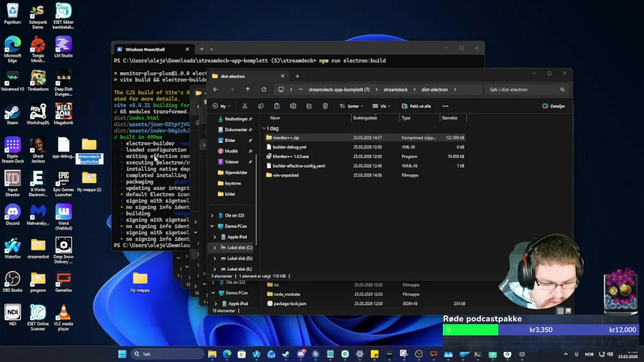Screen dimensions: 644x362
Task: Close the Windows PowerShell tab
Action: click(x=187, y=49)
